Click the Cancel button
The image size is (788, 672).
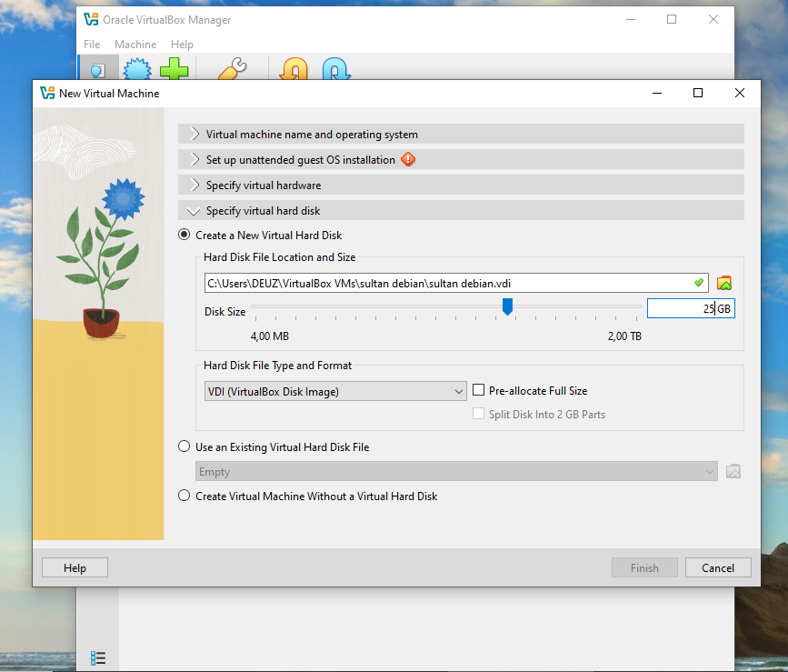click(718, 567)
